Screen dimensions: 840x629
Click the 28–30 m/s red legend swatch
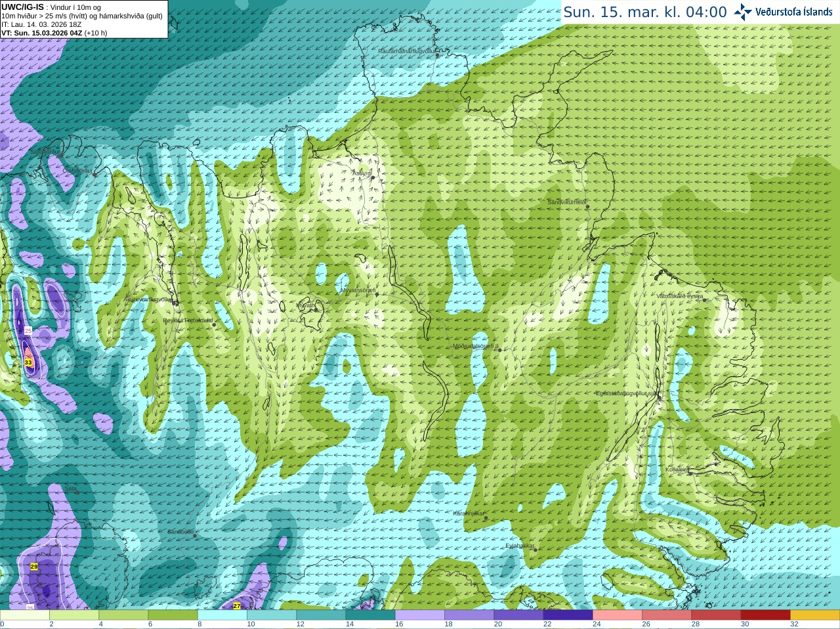[716, 615]
